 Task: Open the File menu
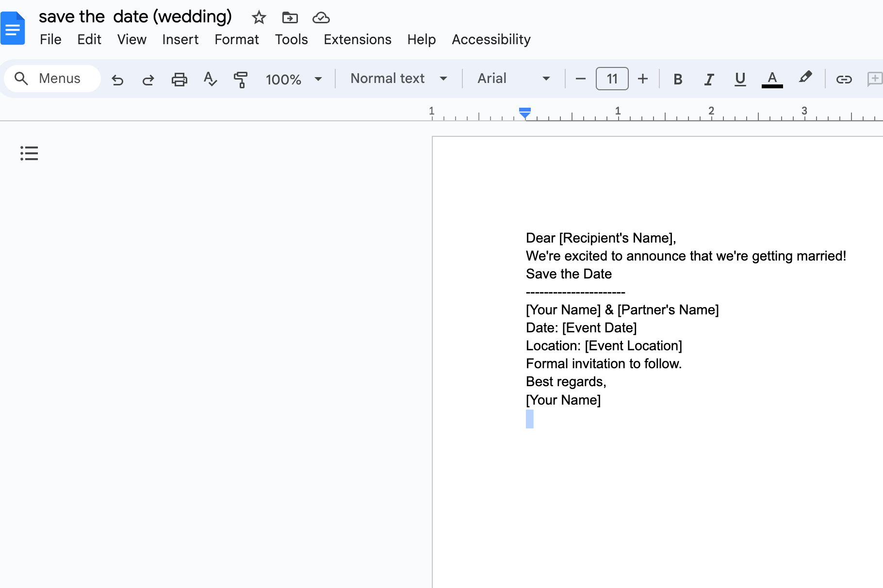(x=50, y=39)
